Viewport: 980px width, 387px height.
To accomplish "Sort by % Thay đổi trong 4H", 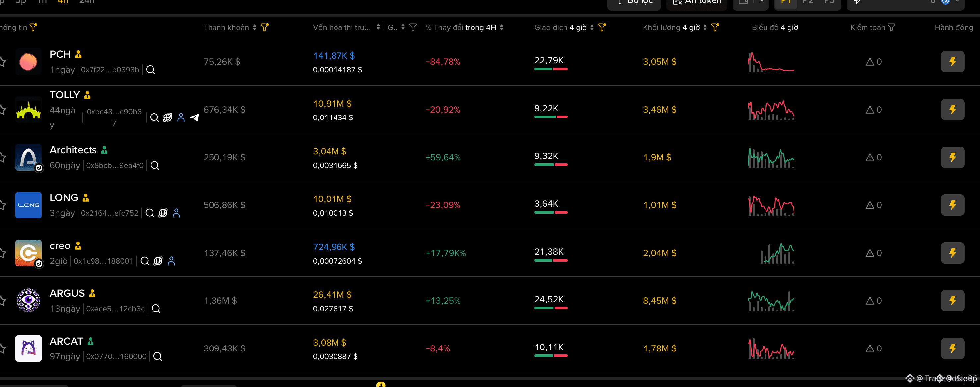I will coord(501,27).
